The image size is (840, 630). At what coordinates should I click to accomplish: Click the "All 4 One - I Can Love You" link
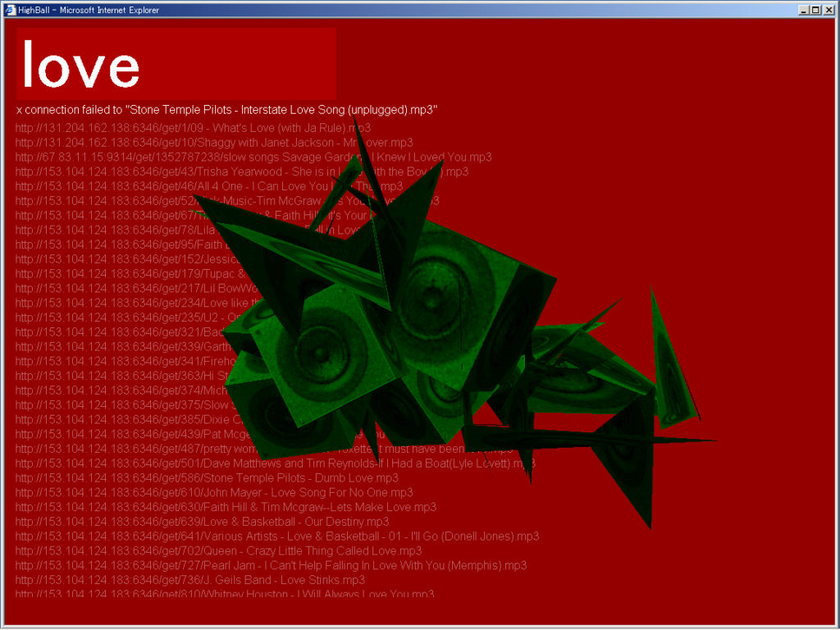point(209,186)
